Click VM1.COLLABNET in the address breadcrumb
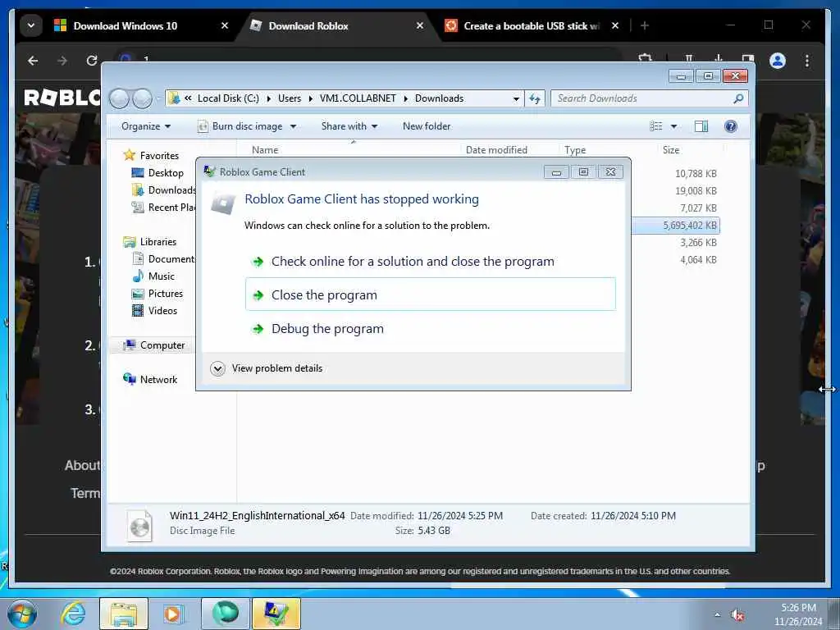Viewport: 840px width, 630px height. [x=358, y=98]
